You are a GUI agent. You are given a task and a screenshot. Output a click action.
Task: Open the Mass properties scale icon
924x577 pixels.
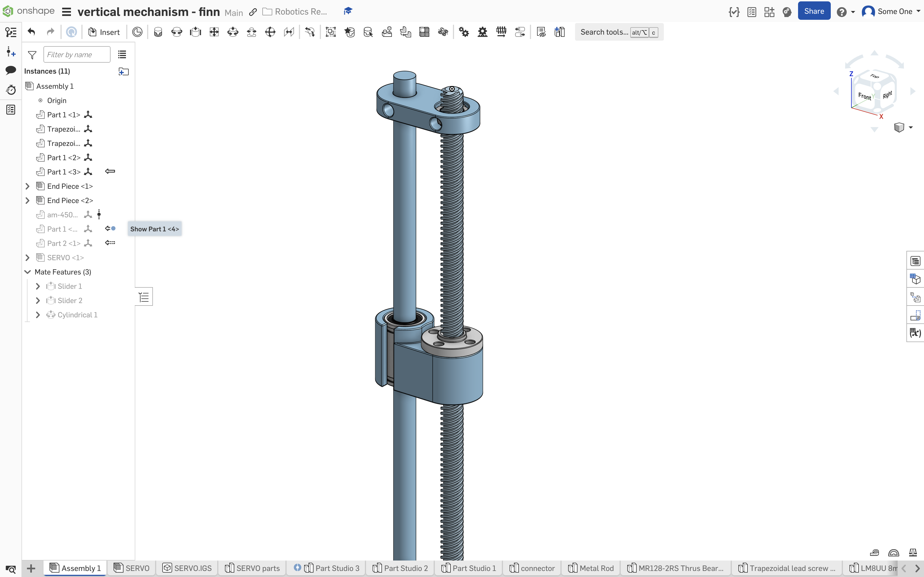(912, 553)
